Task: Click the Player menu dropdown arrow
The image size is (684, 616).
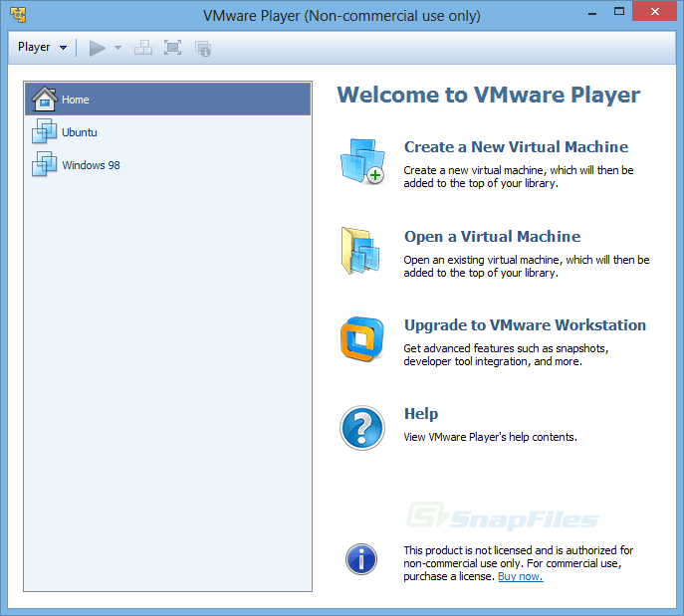Action: pyautogui.click(x=64, y=48)
